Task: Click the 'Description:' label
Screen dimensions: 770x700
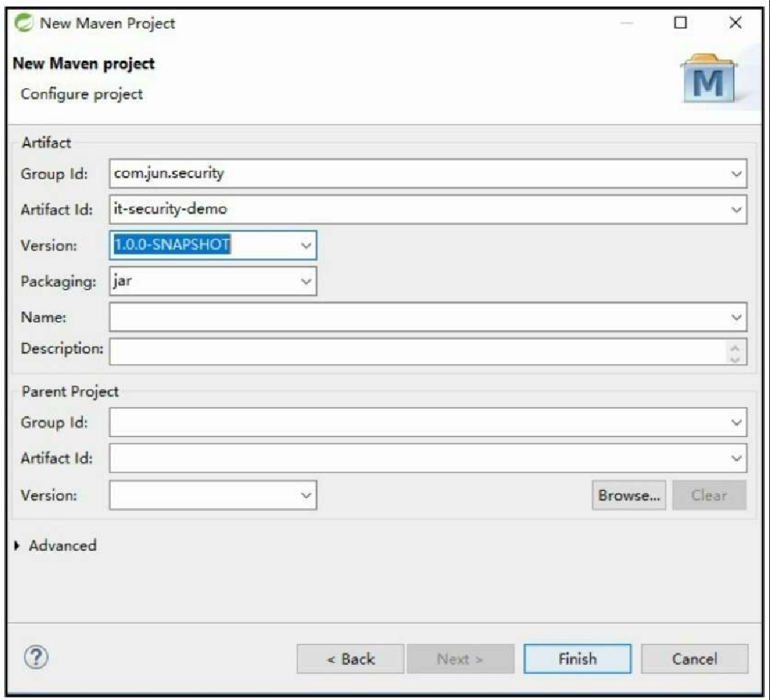Action: (62, 348)
